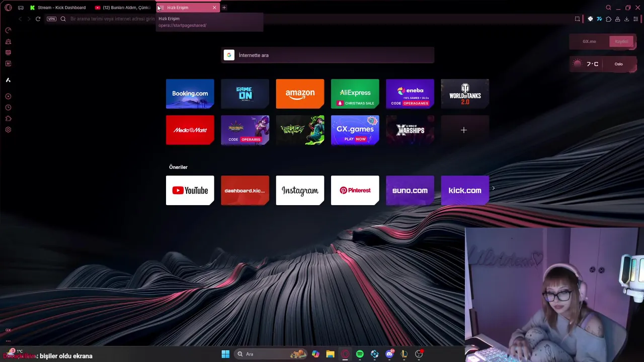Open the GX.games Play Now tile
This screenshot has height=362, width=644.
coord(355,130)
